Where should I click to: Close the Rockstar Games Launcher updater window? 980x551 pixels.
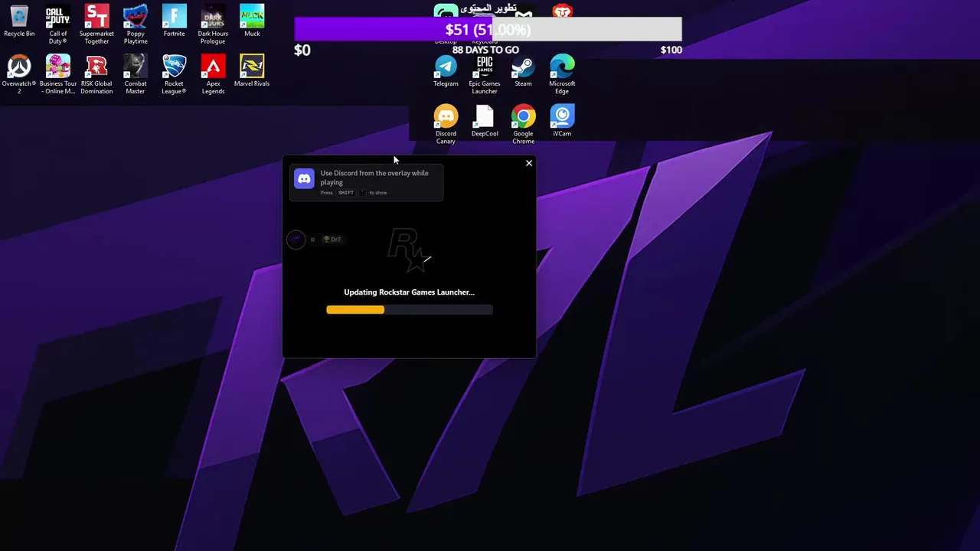point(528,163)
